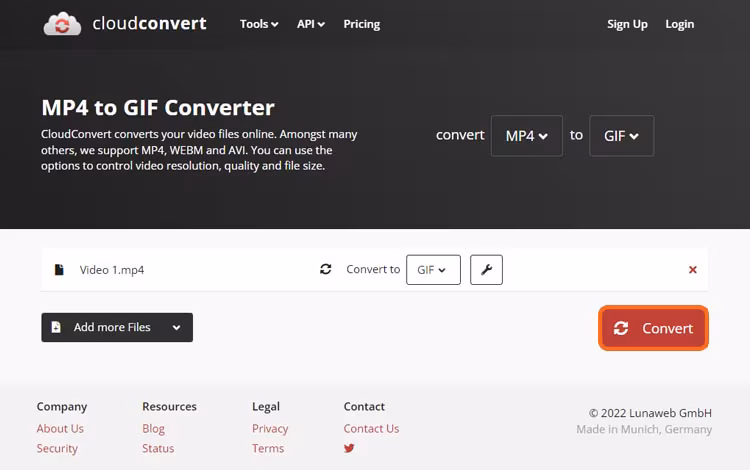Viewport: 750px width, 470px height.
Task: Open the Tools menu
Action: [259, 24]
